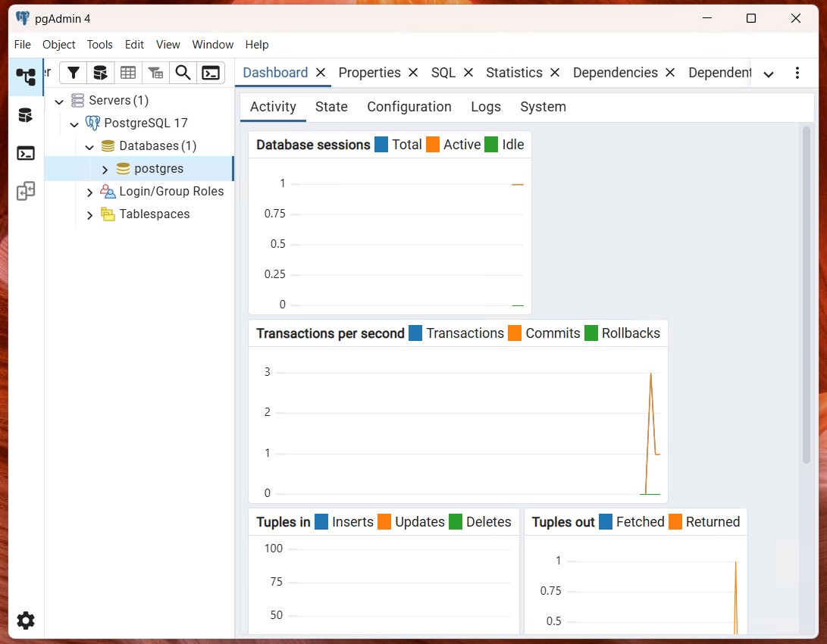Close the Properties tab
This screenshot has width=827, height=644.
click(x=413, y=73)
